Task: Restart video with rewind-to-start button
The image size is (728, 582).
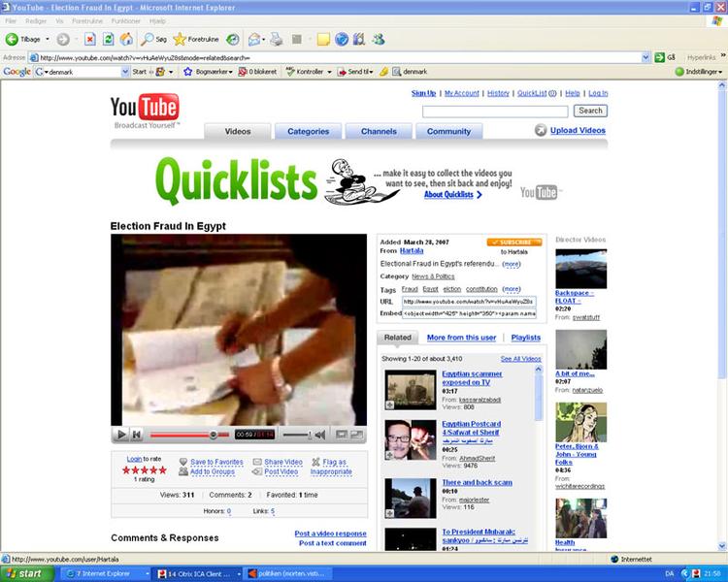Action: pos(137,435)
